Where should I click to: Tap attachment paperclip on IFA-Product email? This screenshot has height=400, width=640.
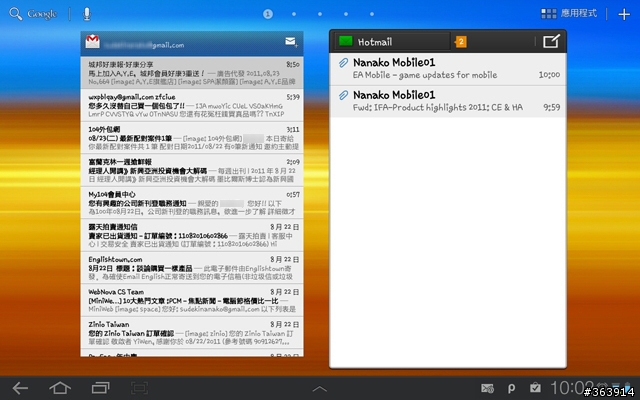click(343, 95)
